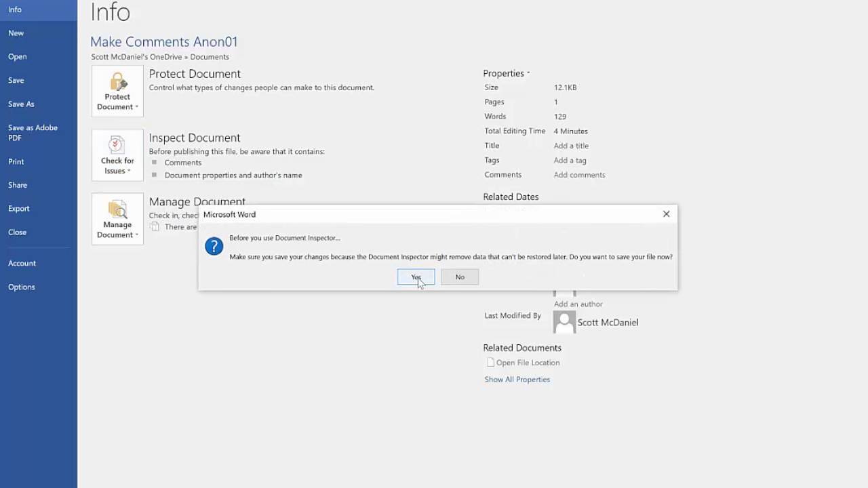Click the Add comments field
This screenshot has width=868, height=488.
tap(579, 175)
